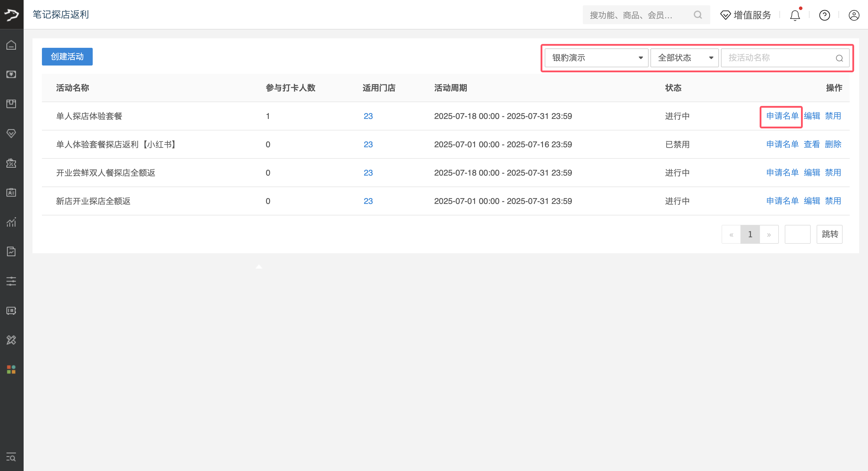
Task: Click the search icon in activity name field
Action: tap(839, 58)
